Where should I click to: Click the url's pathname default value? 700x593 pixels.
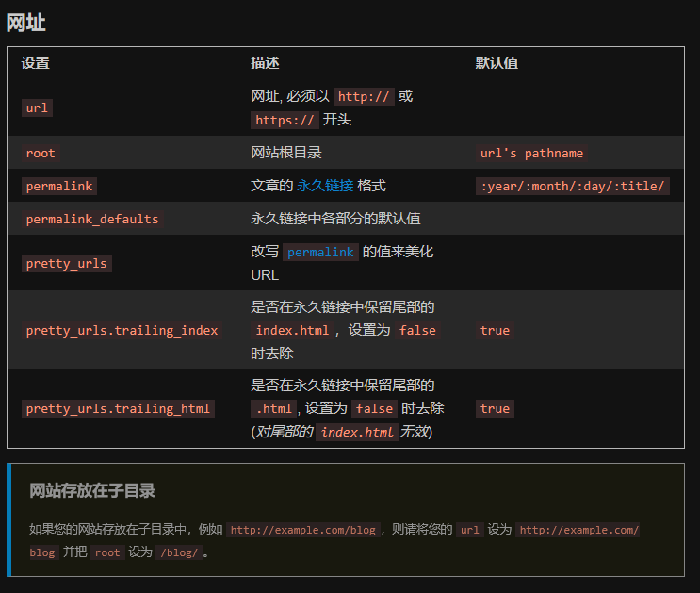(x=531, y=154)
